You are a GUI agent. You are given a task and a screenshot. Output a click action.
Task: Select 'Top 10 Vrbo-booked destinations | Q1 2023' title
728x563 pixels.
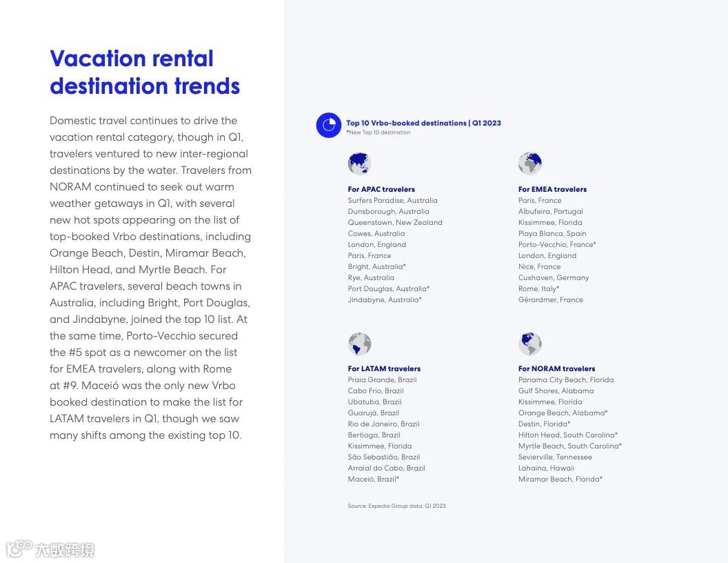(423, 123)
